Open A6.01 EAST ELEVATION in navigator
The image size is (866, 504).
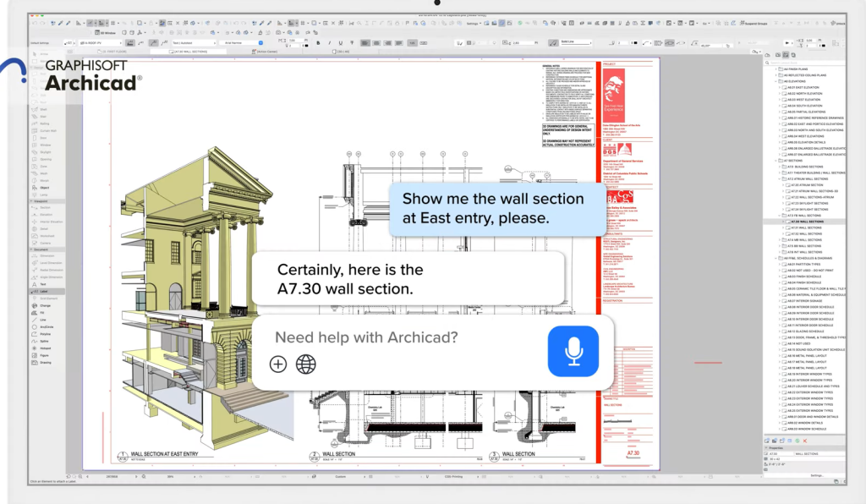[x=803, y=87]
